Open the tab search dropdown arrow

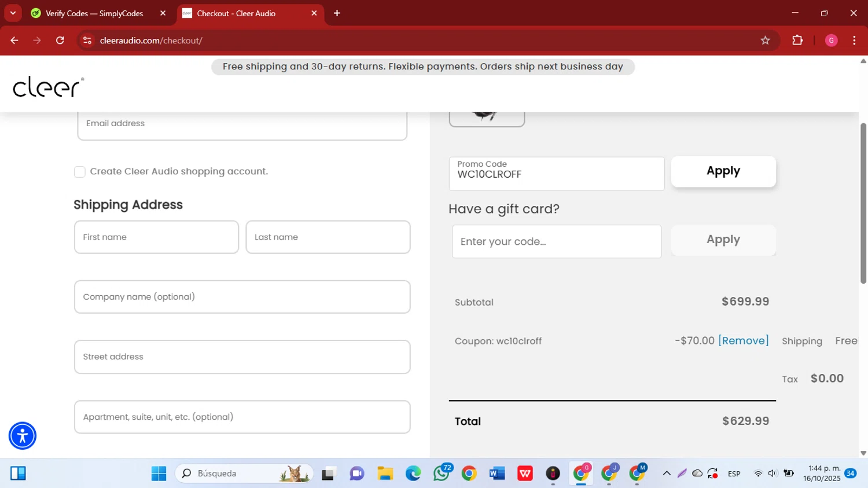[13, 13]
